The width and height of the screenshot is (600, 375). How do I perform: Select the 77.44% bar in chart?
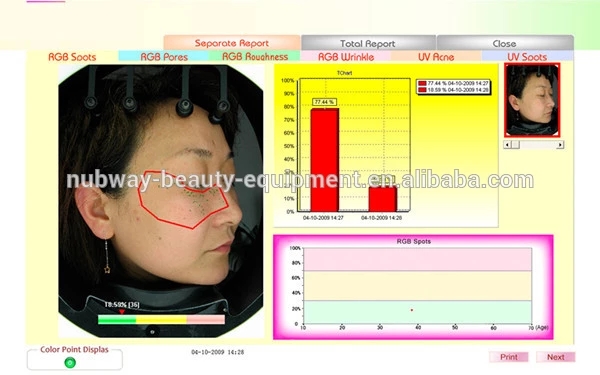tap(324, 160)
